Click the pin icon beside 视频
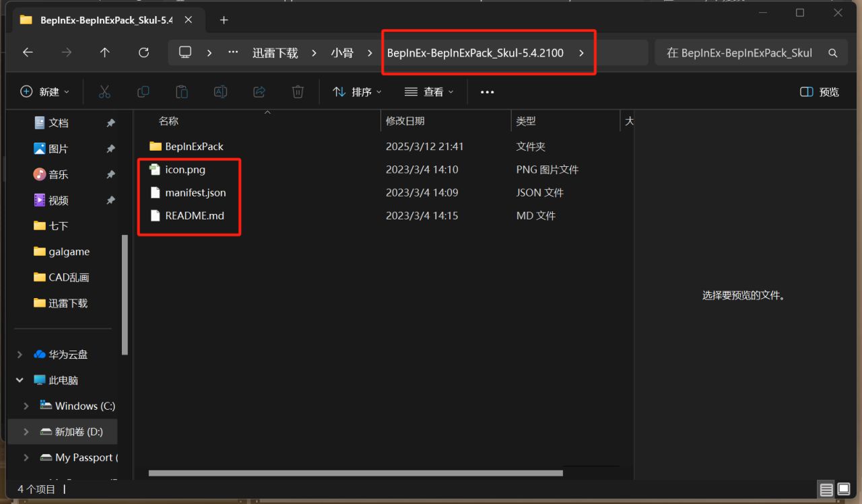The width and height of the screenshot is (862, 504). click(x=110, y=200)
